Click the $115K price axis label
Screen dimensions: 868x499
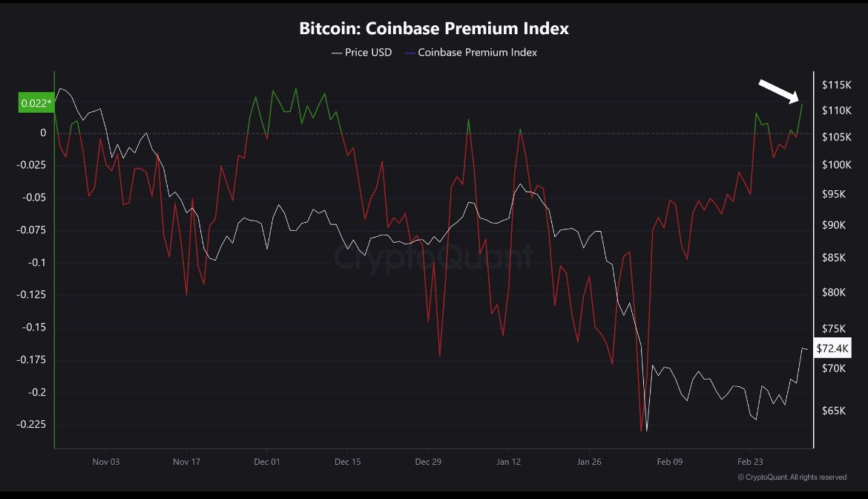[835, 85]
